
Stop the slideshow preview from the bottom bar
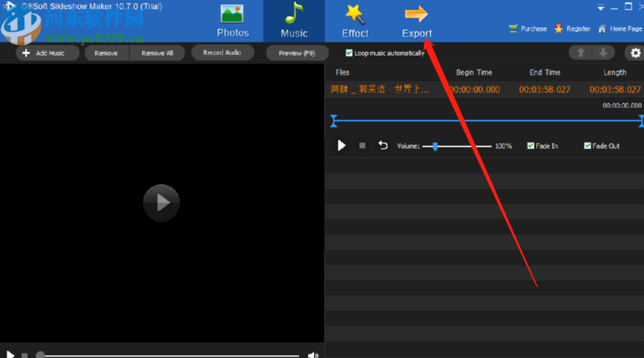[25, 356]
